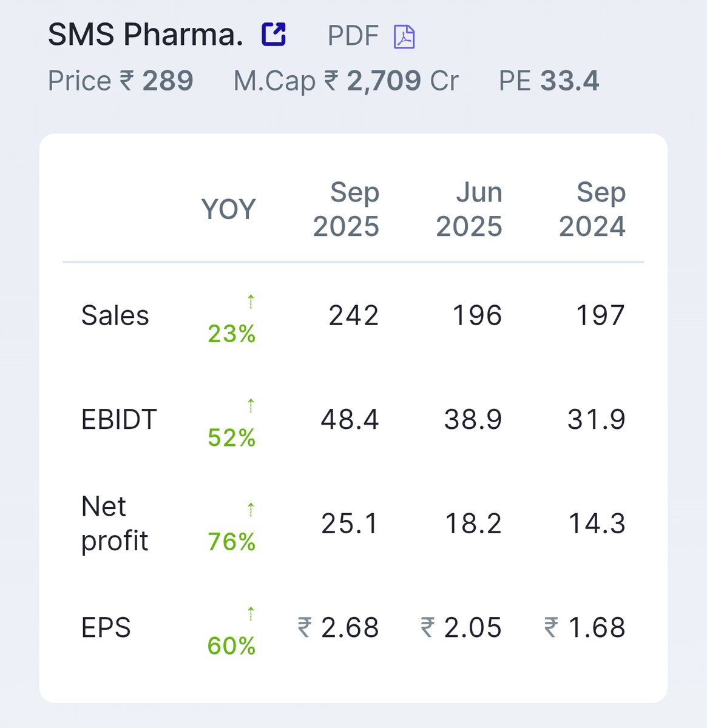Open the SMS Pharma external link icon
Screen dimensions: 707x728
(x=274, y=34)
